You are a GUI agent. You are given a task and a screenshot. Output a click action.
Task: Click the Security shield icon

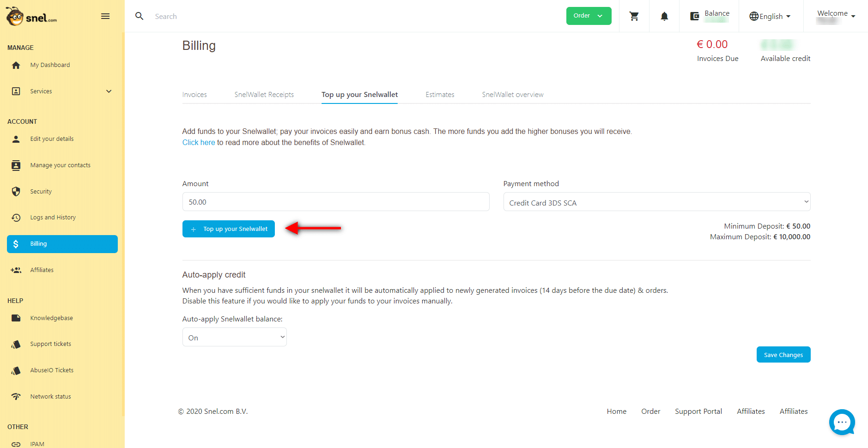16,192
